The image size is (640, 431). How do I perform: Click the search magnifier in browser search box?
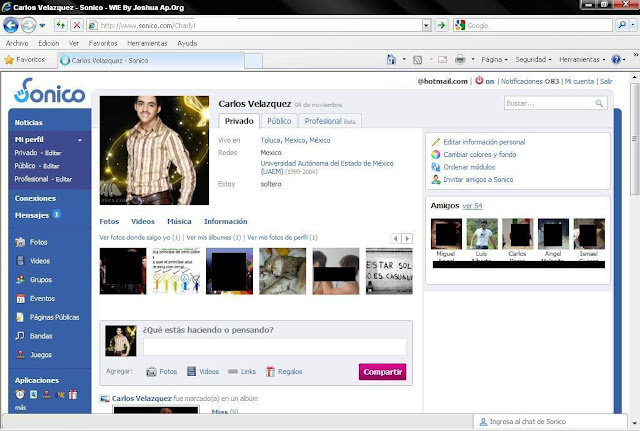click(x=622, y=25)
